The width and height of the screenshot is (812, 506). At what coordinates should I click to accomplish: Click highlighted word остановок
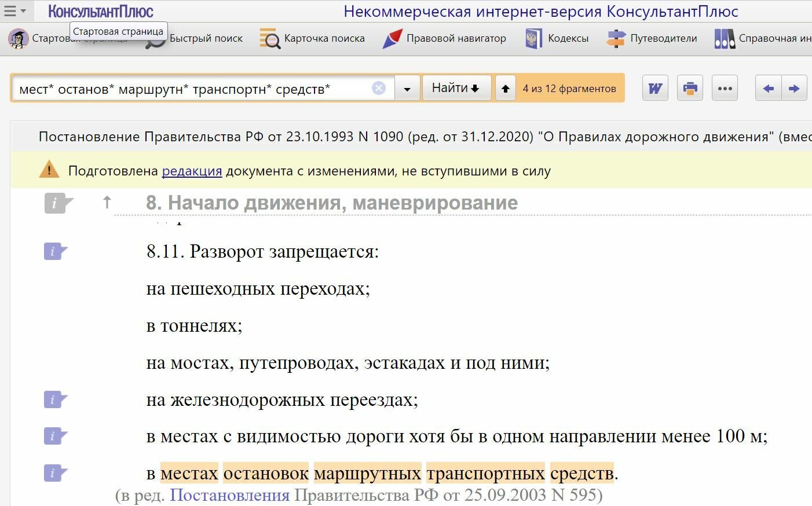(x=266, y=473)
